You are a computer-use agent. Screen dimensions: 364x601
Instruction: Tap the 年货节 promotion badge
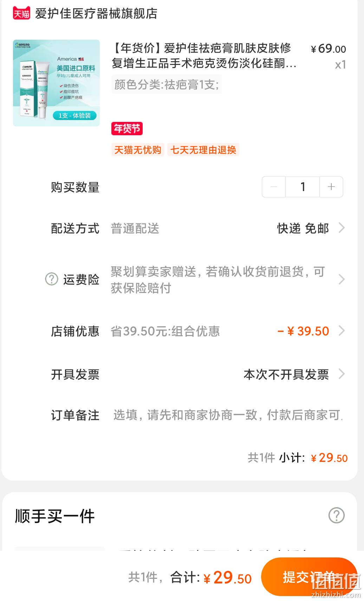pyautogui.click(x=127, y=129)
